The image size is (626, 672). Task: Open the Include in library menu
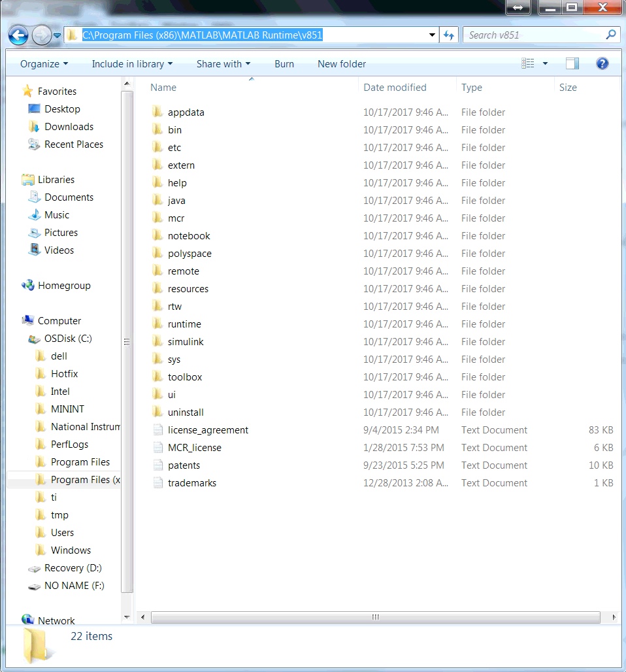point(132,64)
